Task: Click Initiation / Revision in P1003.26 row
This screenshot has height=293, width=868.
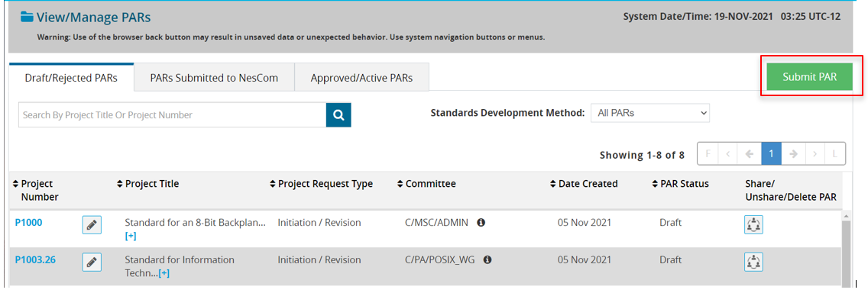Action: 319,260
